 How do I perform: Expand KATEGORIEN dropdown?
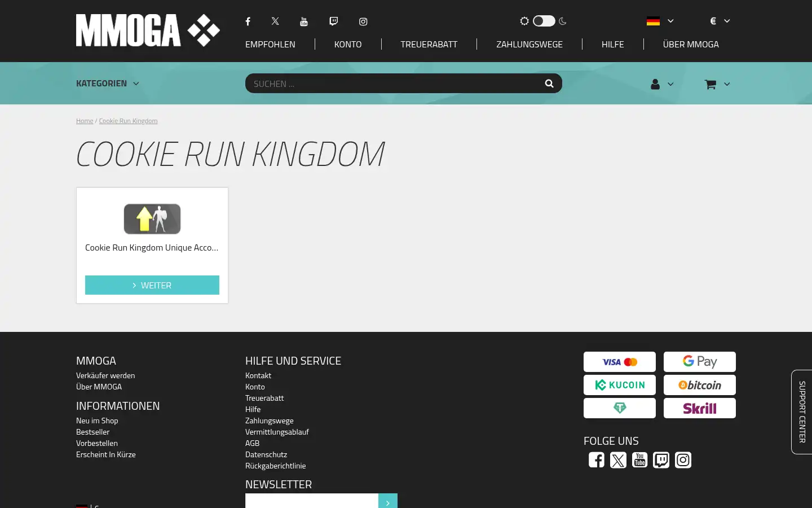pos(108,84)
